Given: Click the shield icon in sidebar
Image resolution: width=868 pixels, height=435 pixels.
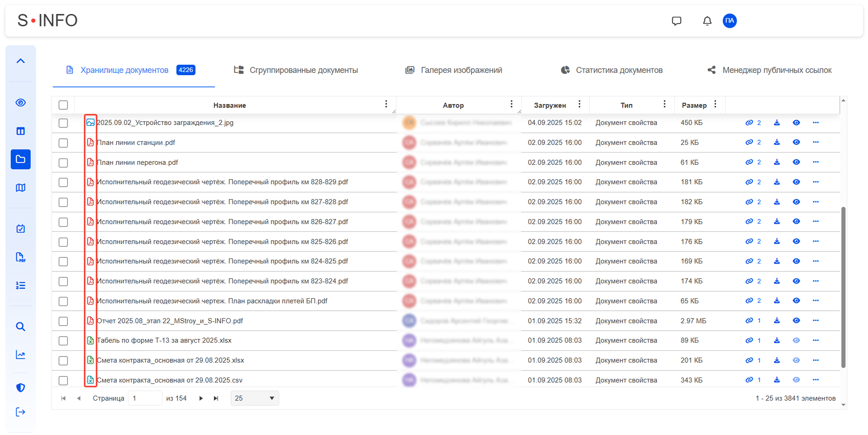Looking at the screenshot, I should click(x=20, y=388).
